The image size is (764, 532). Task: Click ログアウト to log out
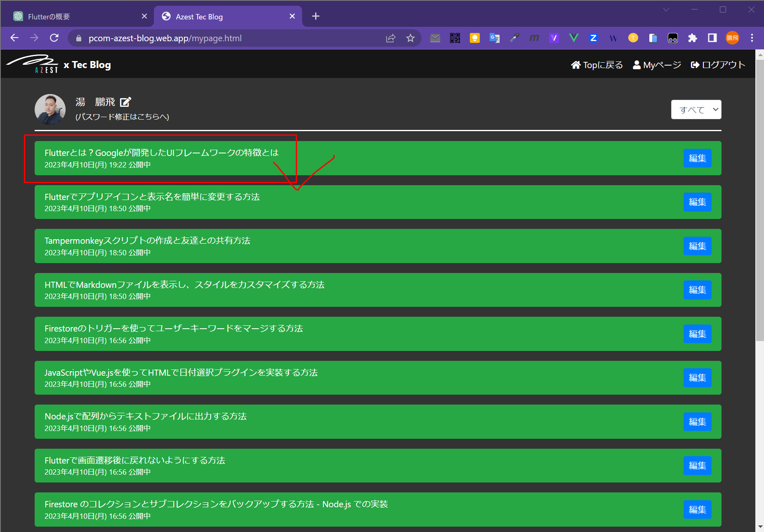tap(718, 65)
